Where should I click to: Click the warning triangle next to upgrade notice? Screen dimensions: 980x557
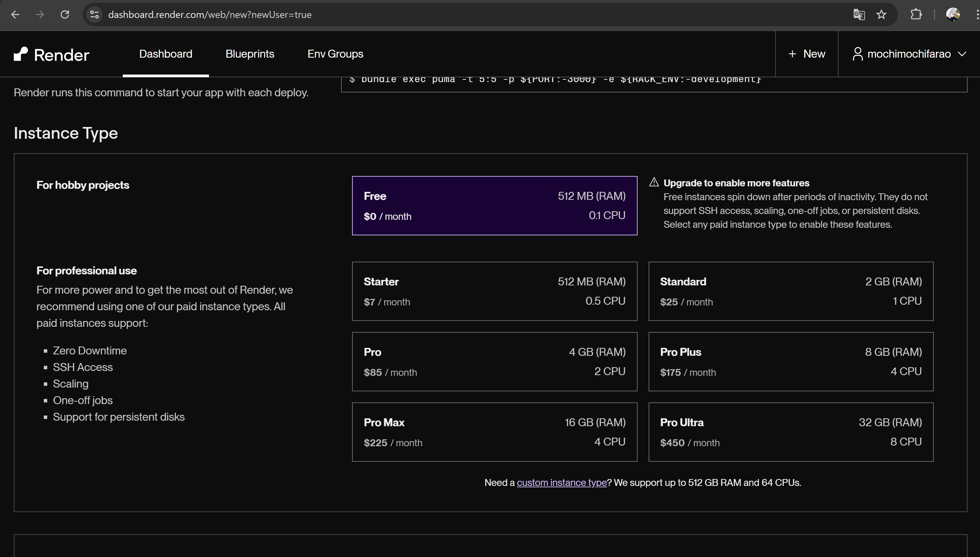pos(654,183)
